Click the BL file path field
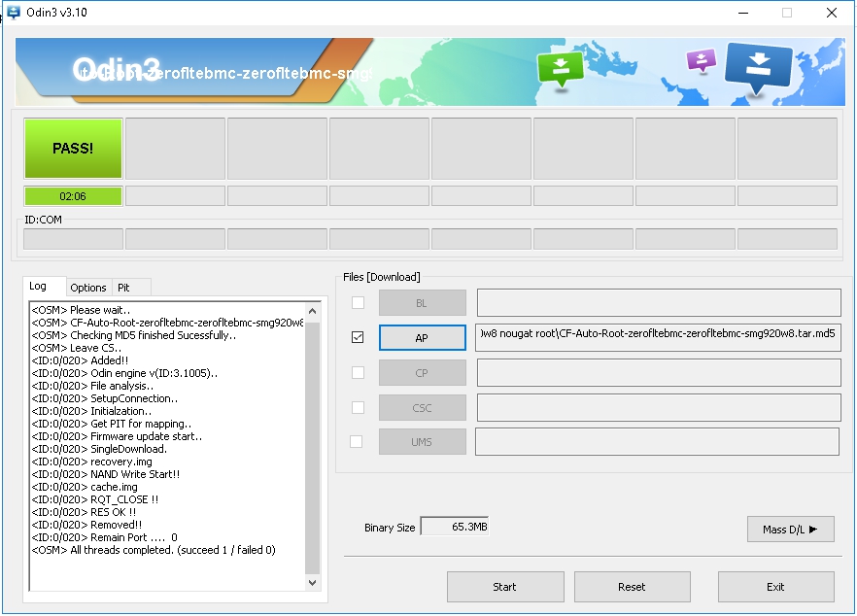 point(659,303)
